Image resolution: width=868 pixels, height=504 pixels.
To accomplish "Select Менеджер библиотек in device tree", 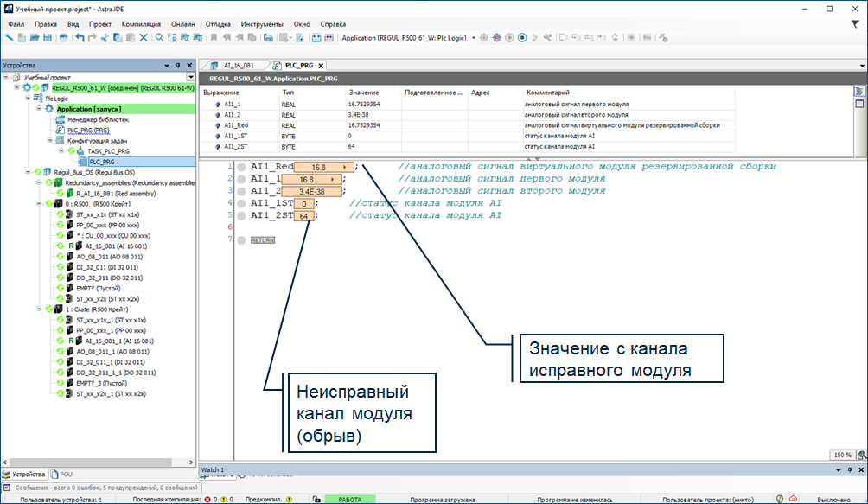I will [x=98, y=119].
